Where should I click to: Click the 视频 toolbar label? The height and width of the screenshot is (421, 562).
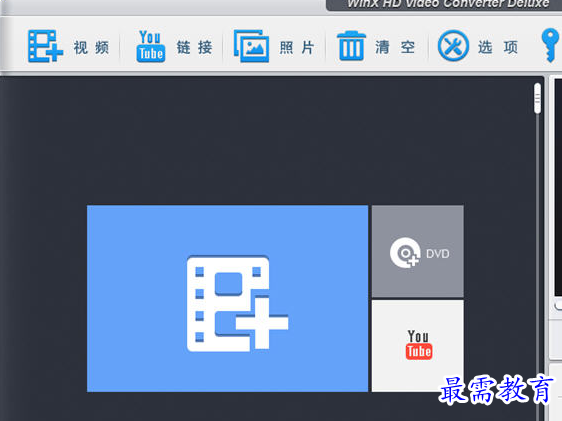91,47
